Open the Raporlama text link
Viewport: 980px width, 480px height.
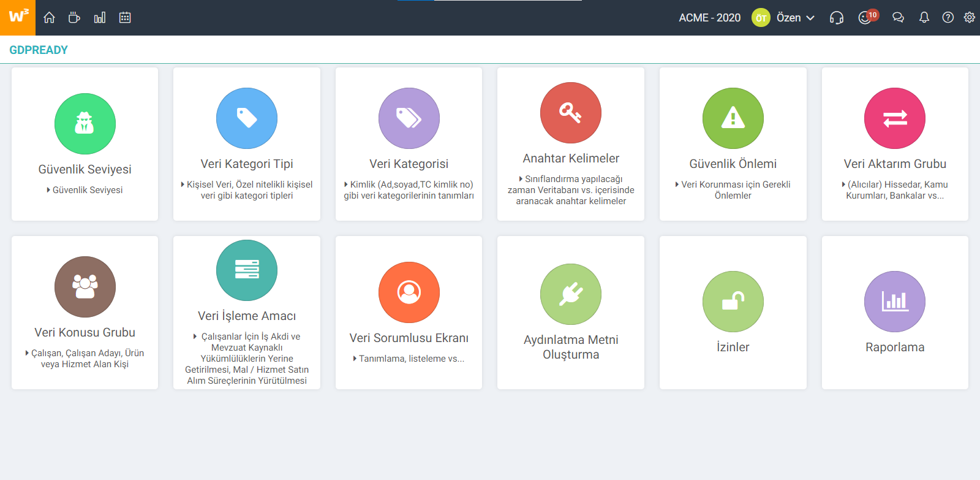(895, 347)
